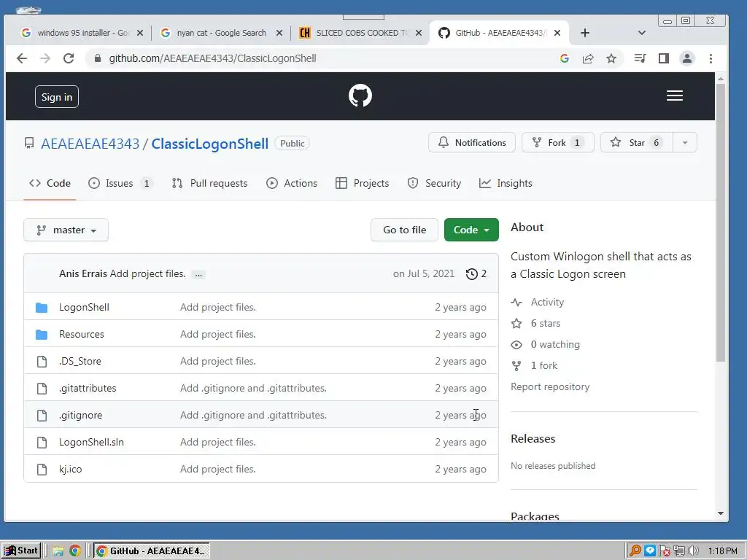Click the address bar showing github.com URL
The width and height of the screenshot is (747, 560).
pyautogui.click(x=324, y=58)
